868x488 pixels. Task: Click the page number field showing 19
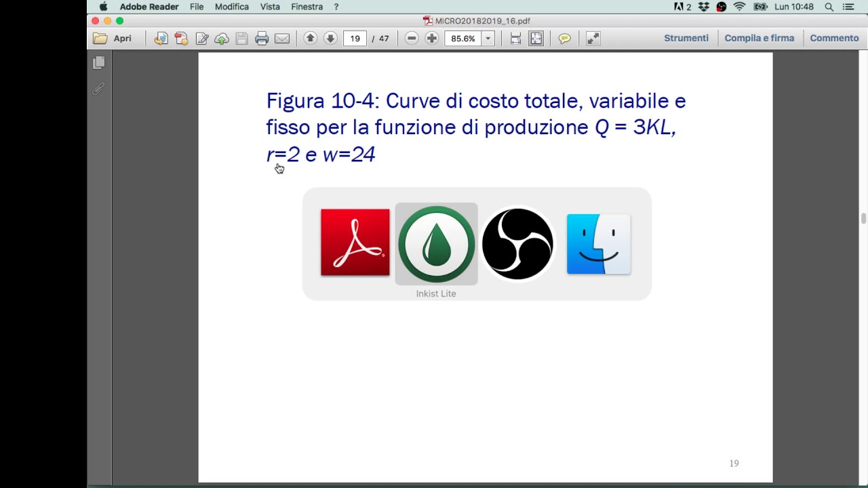click(355, 39)
